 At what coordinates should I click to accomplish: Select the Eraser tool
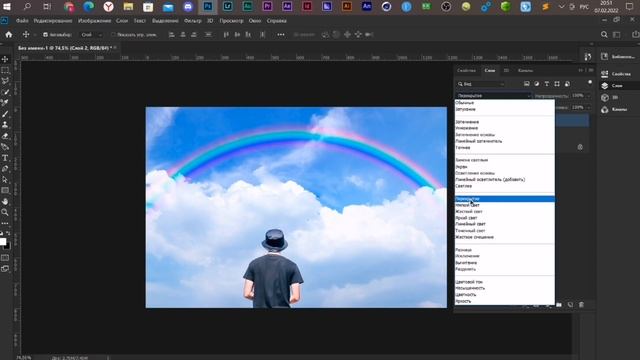[x=5, y=136]
